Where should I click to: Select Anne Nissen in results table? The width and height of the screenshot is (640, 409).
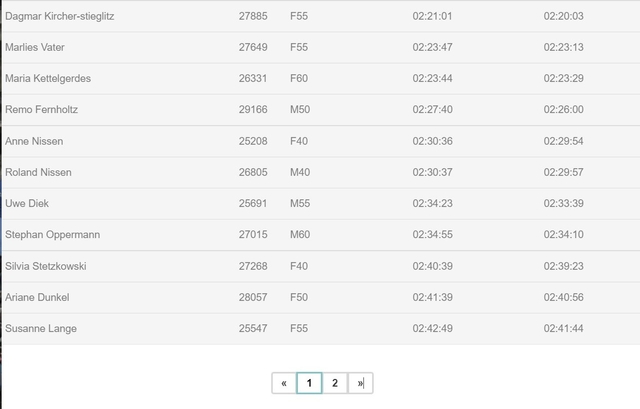tap(322, 141)
